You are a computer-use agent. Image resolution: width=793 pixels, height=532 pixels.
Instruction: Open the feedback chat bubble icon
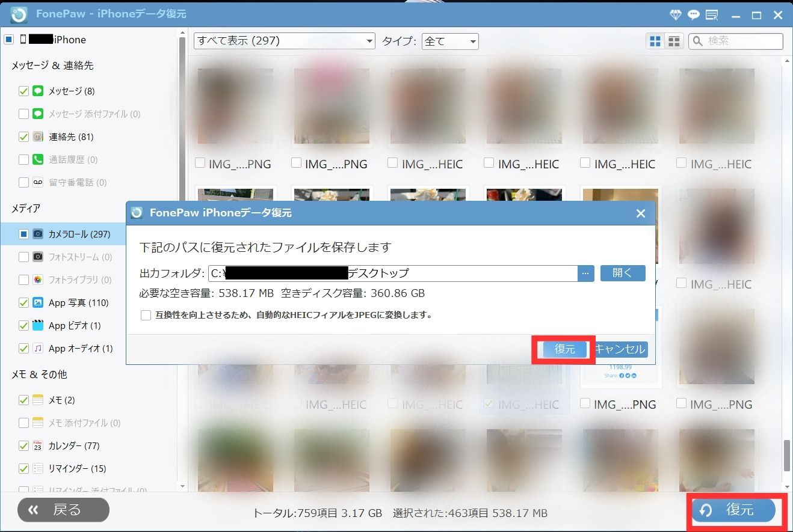click(694, 14)
